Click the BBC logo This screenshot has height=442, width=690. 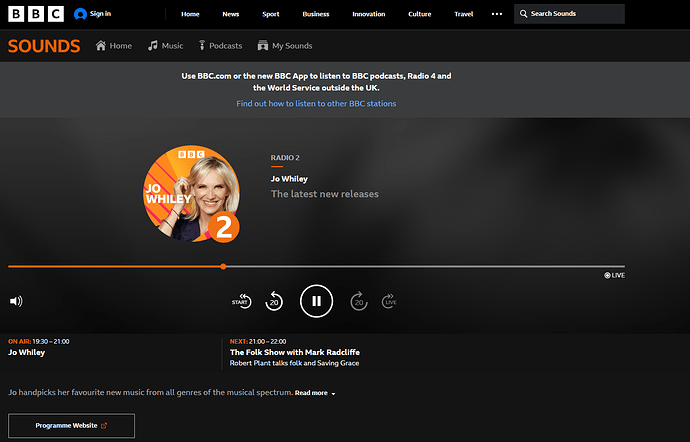pyautogui.click(x=36, y=14)
